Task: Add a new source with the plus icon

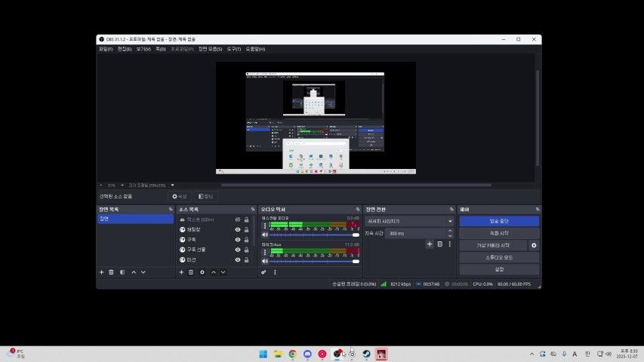Action: coord(181,272)
